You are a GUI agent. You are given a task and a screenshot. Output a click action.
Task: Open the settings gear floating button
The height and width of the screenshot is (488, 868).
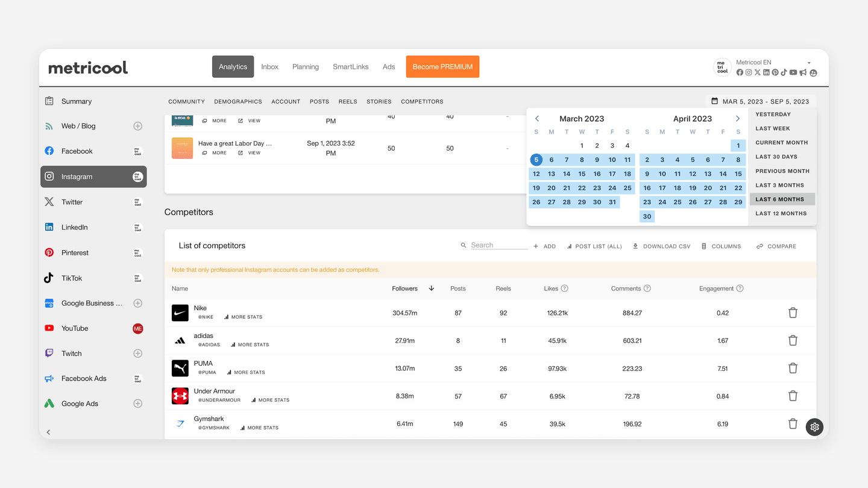(x=814, y=427)
